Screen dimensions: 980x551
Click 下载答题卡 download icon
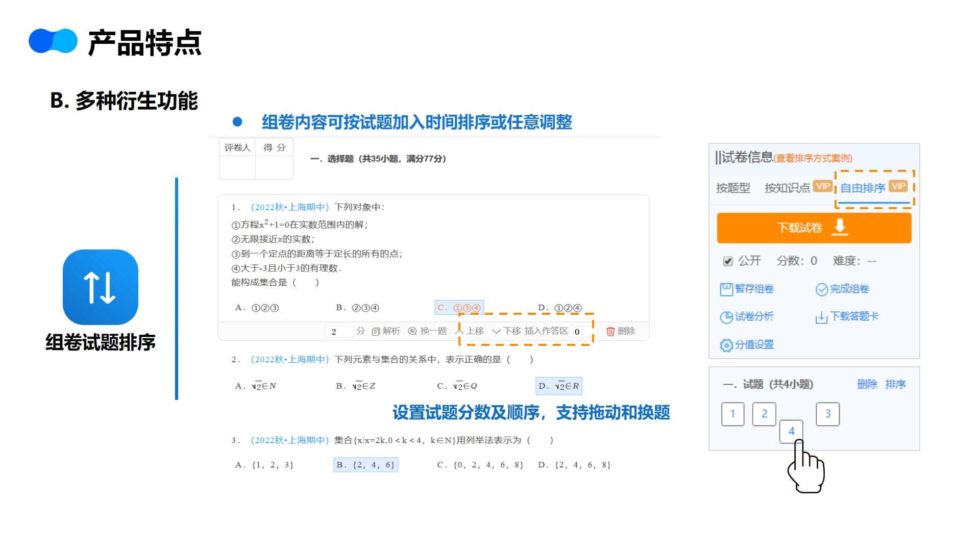[821, 317]
